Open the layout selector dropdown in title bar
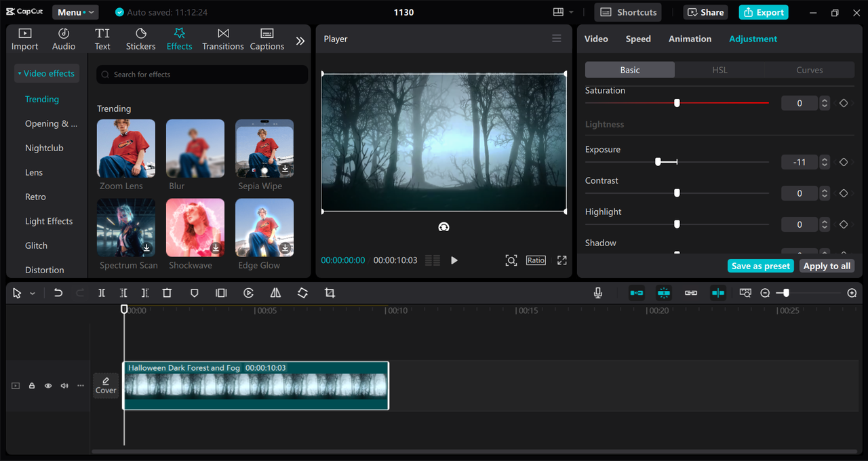The height and width of the screenshot is (461, 868). [x=563, y=12]
